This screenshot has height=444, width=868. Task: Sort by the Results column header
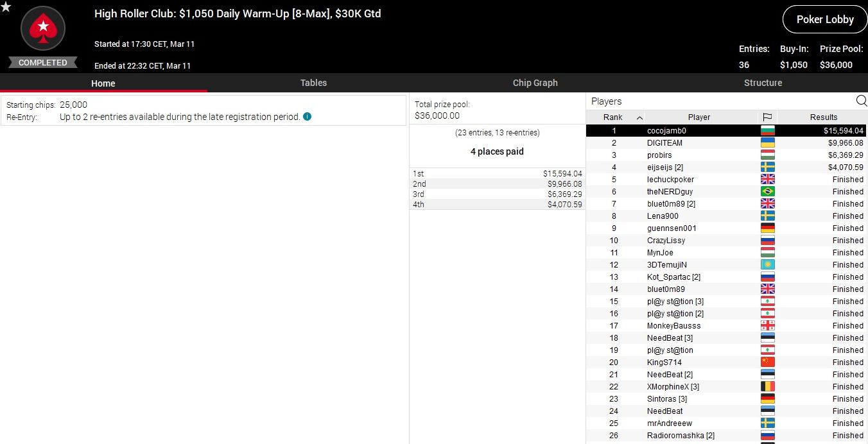point(823,117)
